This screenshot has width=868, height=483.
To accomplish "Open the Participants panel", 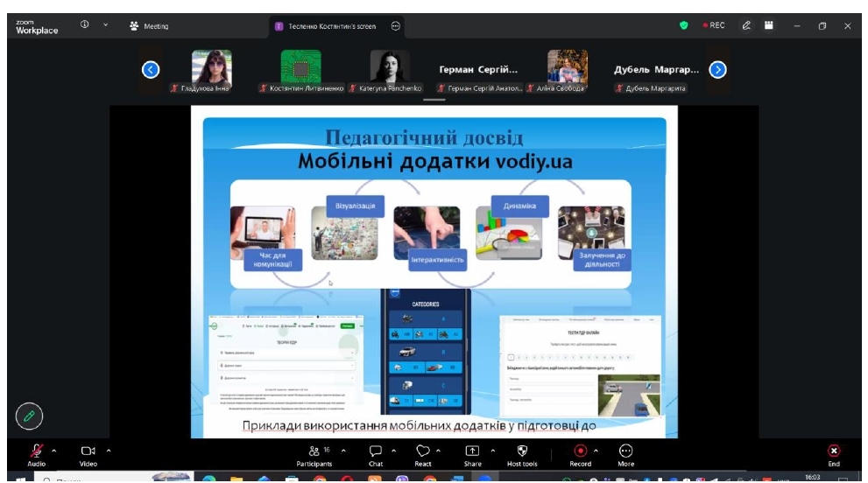I will (x=314, y=455).
